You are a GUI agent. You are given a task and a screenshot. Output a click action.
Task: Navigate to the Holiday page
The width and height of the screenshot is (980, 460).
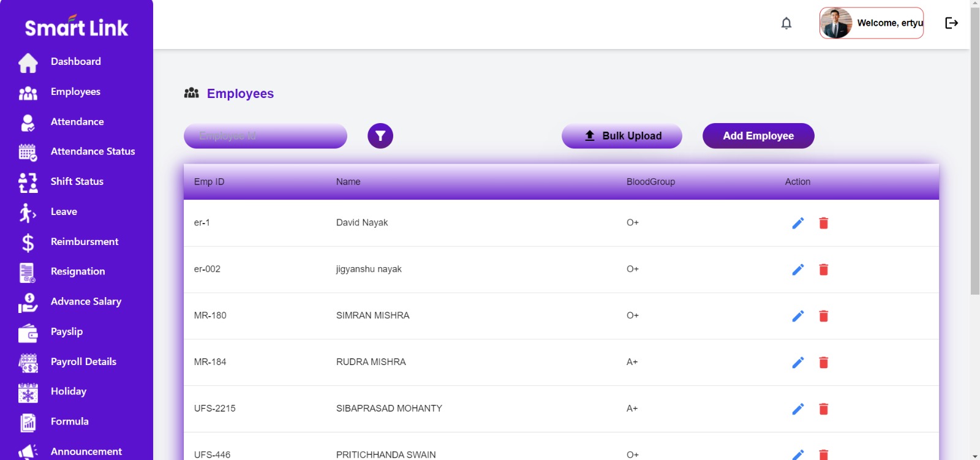pyautogui.click(x=68, y=391)
